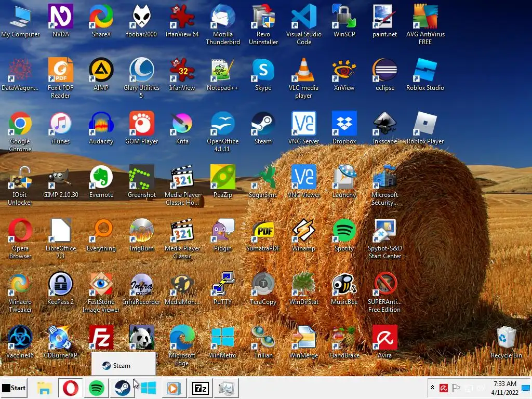Viewport: 532px width, 399px height.
Task: Expand the hidden tray icons arrow
Action: click(x=432, y=387)
